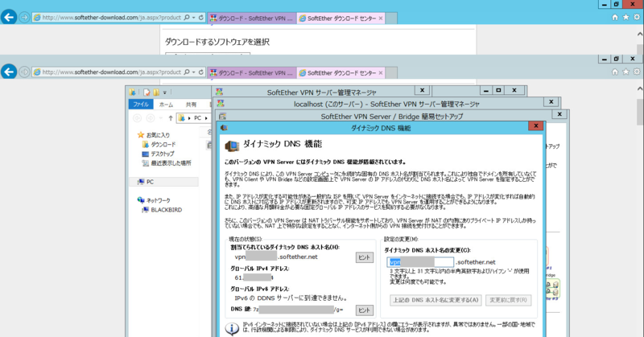Click ヒント button beside DNS host name
This screenshot has height=337, width=644.
(x=365, y=257)
